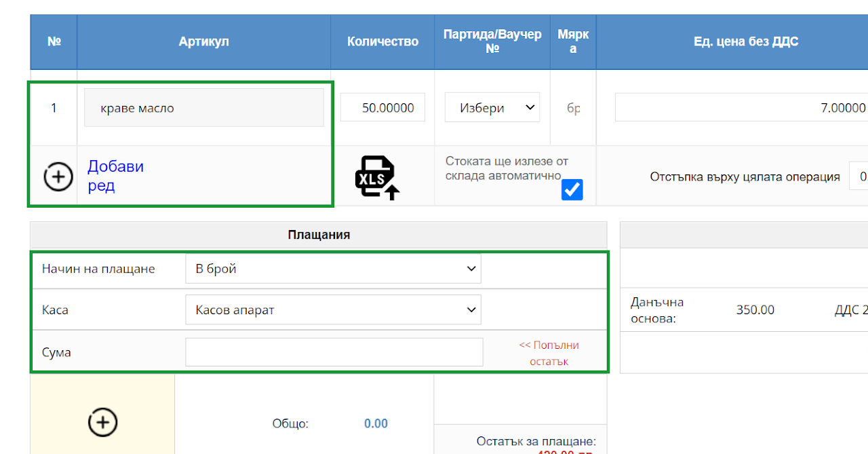
Task: Uncheck automatic stock release checkbox
Action: 572,190
